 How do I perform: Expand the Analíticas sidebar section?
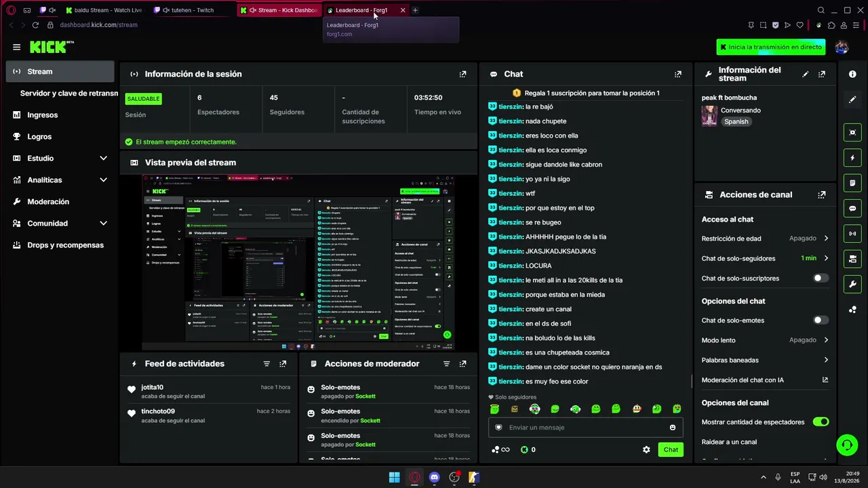point(60,180)
